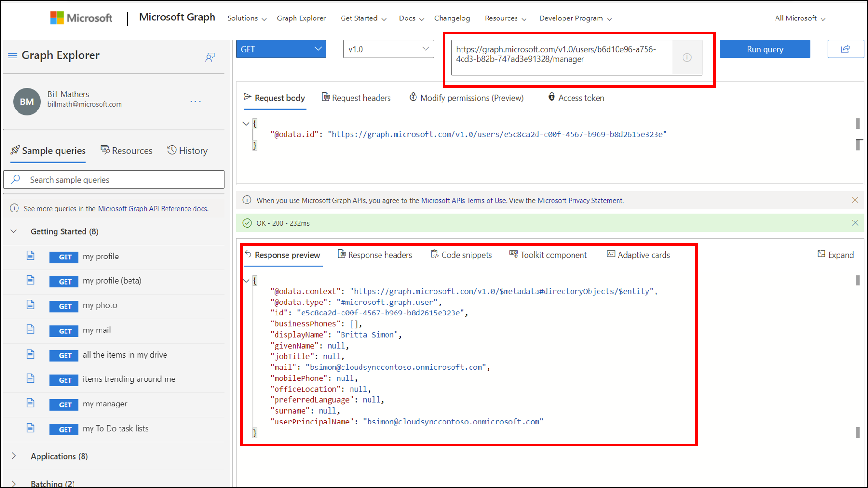The width and height of the screenshot is (868, 488).
Task: Open the Get Started menu
Action: point(363,18)
